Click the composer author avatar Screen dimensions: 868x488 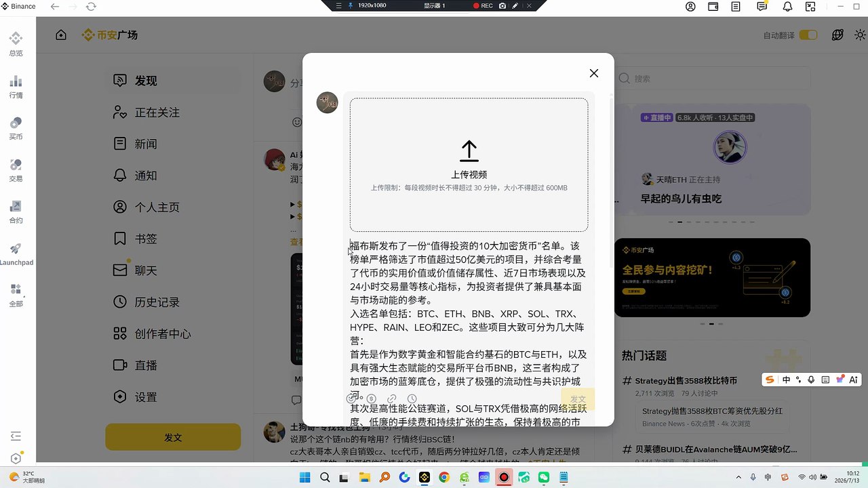tap(328, 102)
